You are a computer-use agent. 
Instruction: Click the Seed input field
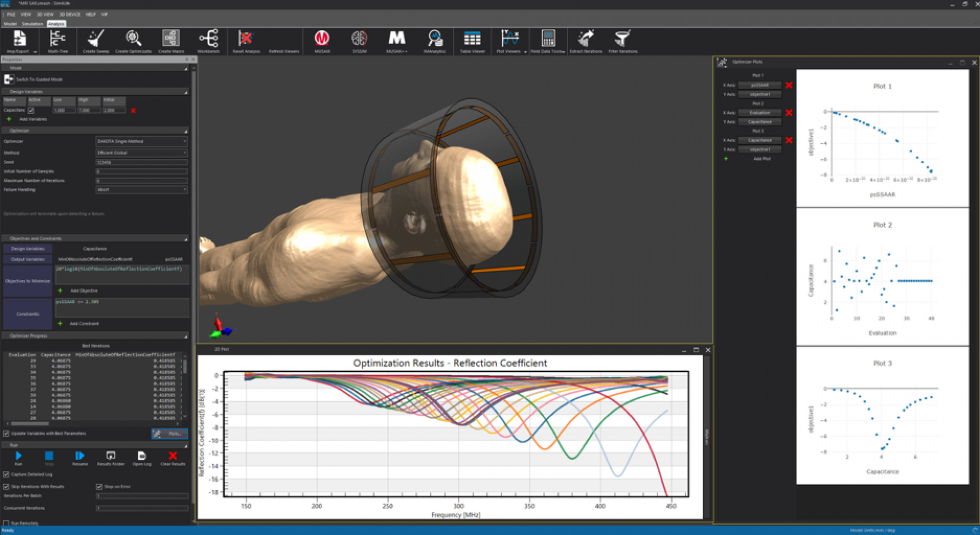coord(141,162)
